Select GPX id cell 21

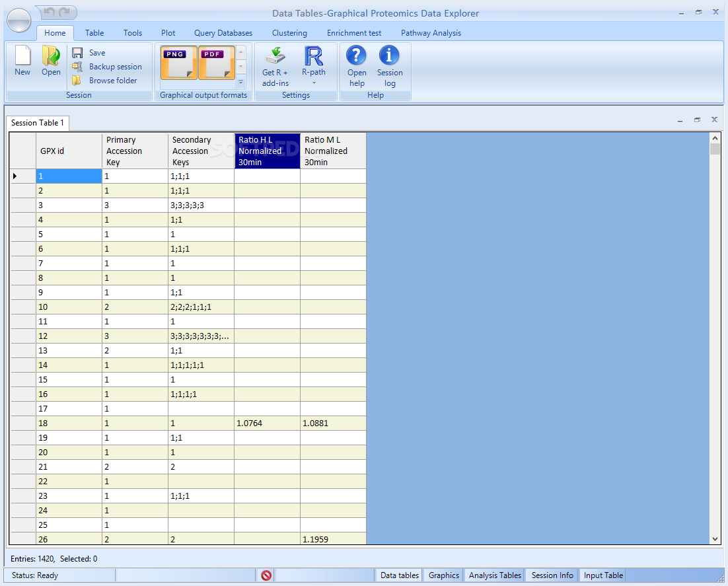(x=69, y=466)
